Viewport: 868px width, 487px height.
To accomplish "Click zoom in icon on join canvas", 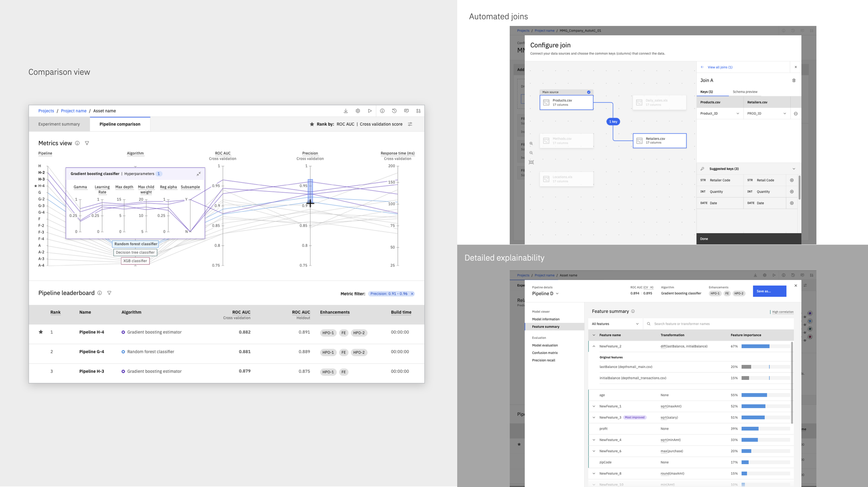I will pos(531,144).
